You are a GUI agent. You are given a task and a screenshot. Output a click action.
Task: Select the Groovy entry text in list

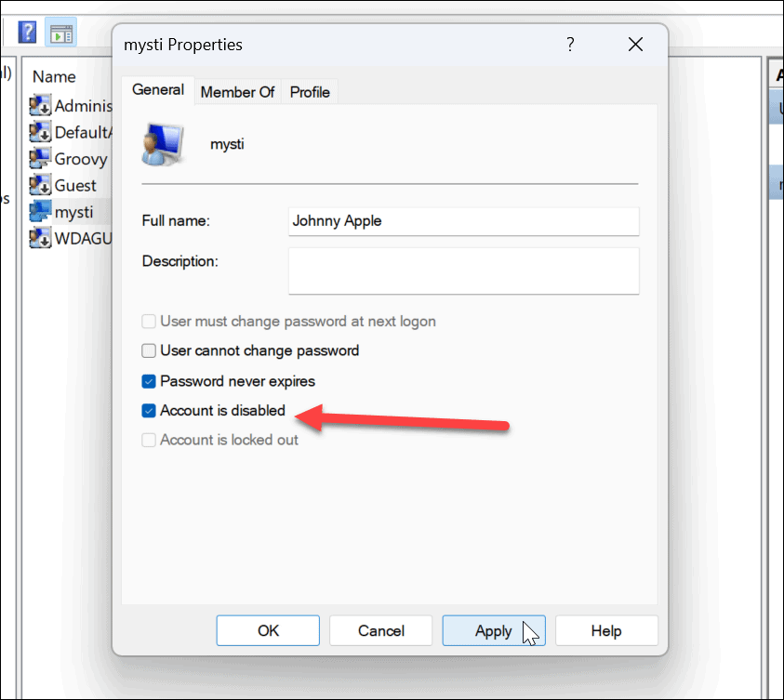click(x=81, y=159)
